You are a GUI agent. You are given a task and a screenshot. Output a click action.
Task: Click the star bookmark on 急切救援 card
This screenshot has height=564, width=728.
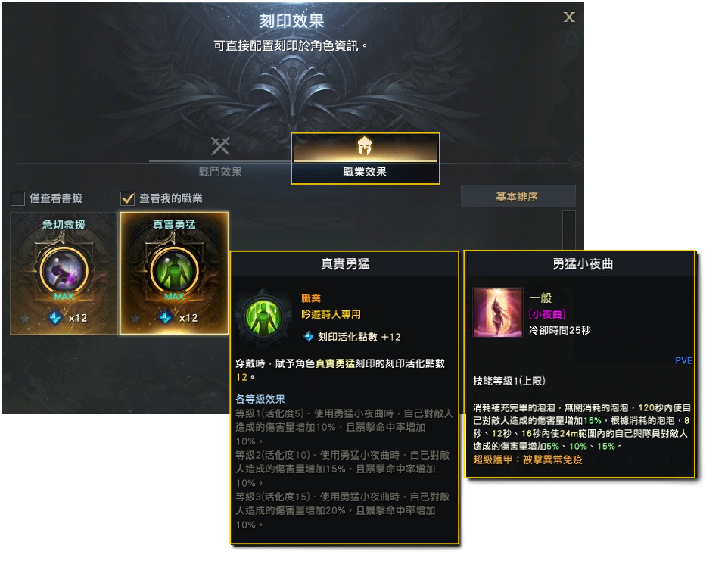click(x=25, y=318)
